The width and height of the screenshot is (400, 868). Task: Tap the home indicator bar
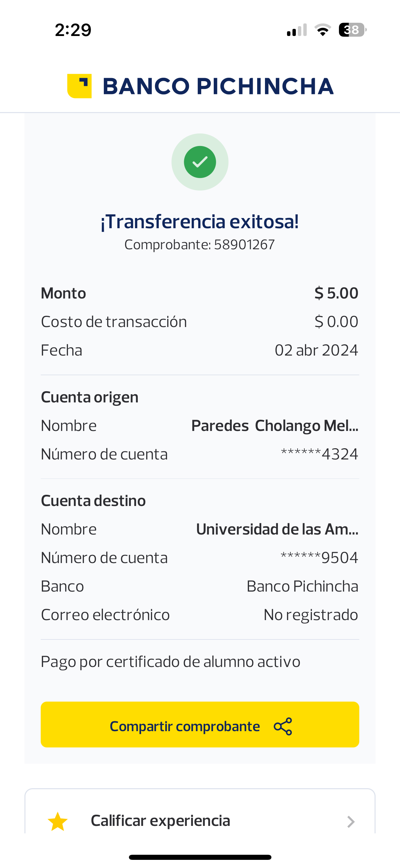pos(200,857)
